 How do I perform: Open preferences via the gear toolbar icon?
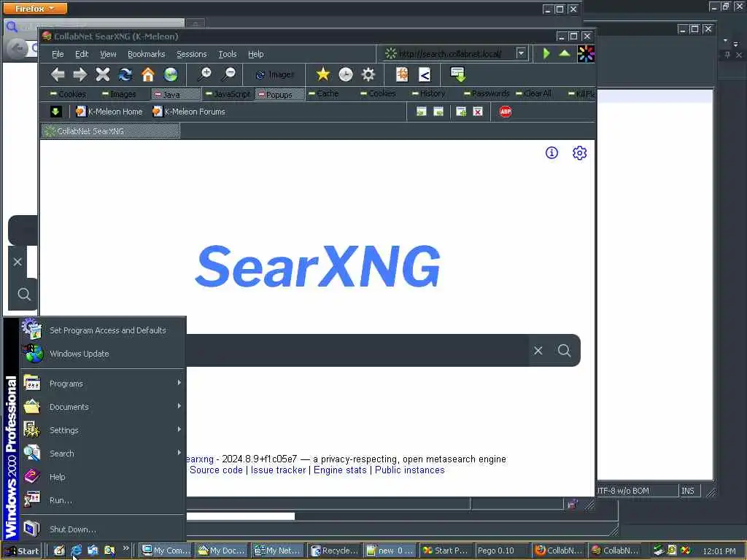(368, 74)
